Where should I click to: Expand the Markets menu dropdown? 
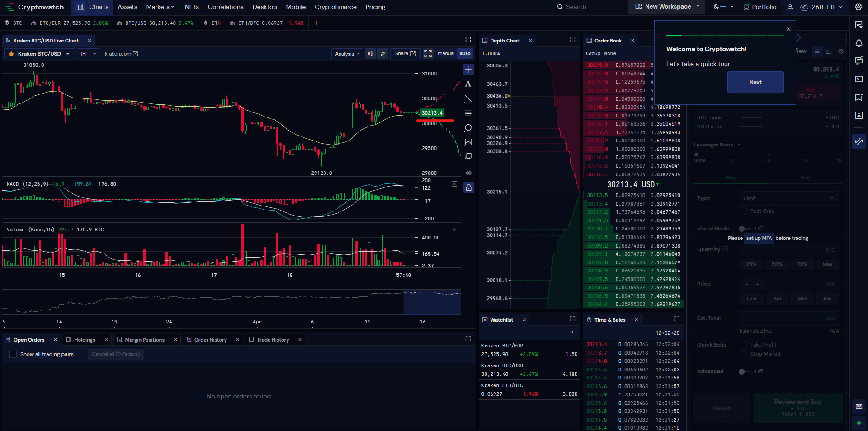coord(160,7)
